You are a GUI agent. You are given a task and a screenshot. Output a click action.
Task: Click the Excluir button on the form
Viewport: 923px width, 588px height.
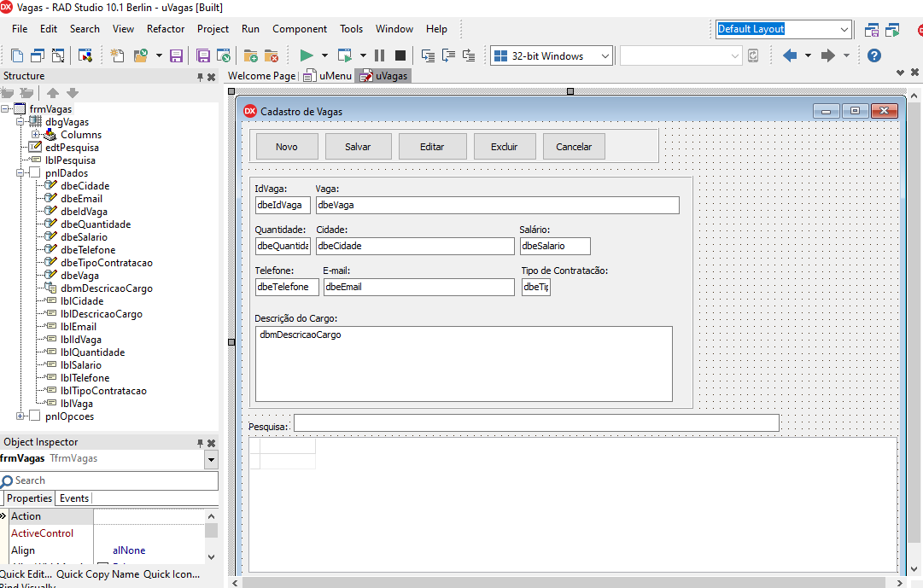[x=504, y=147]
